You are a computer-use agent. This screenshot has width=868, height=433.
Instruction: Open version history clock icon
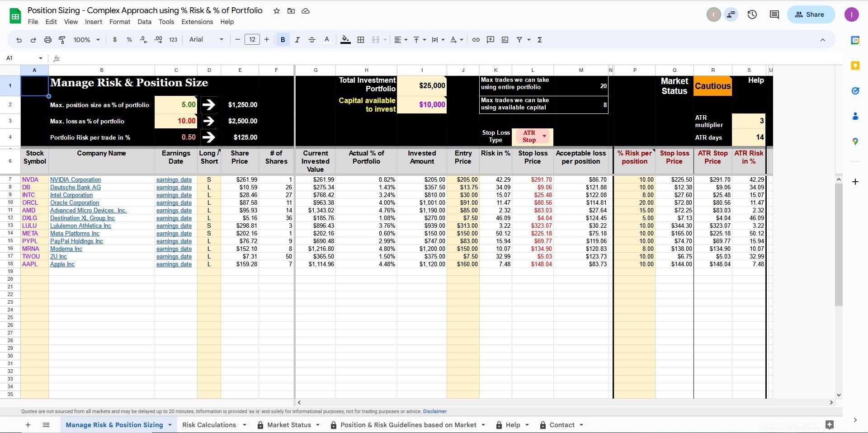click(x=752, y=14)
